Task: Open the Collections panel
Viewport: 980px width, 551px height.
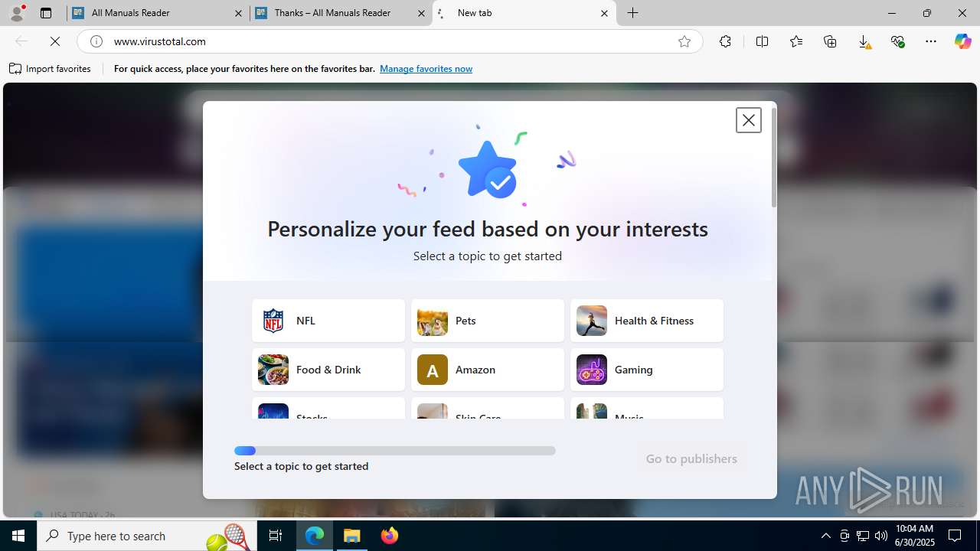Action: pyautogui.click(x=830, y=41)
